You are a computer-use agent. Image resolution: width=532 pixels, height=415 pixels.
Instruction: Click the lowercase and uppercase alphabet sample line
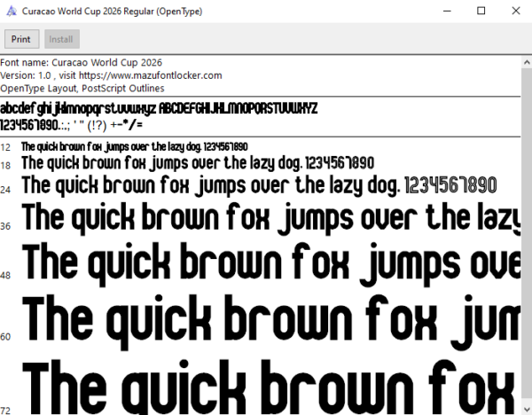coord(159,108)
